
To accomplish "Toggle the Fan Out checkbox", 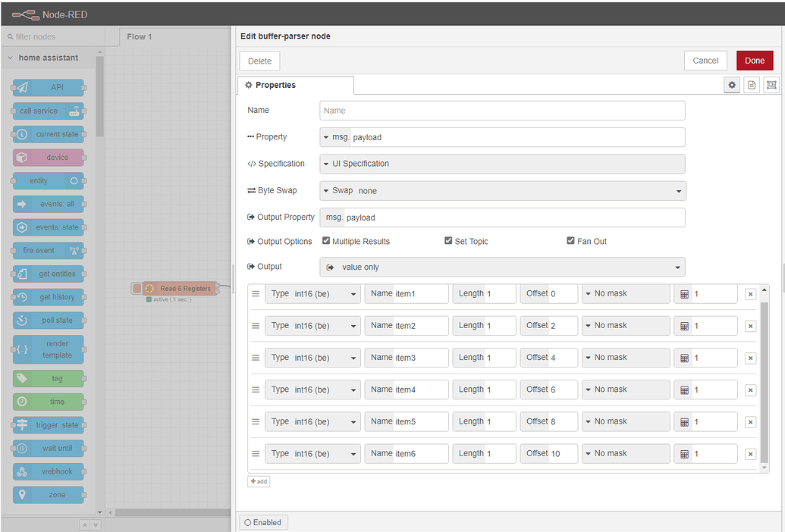I will tap(570, 240).
